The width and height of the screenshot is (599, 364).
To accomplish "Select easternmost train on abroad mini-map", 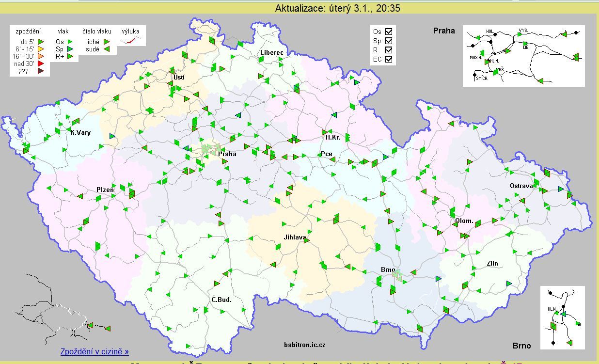I will pyautogui.click(x=108, y=328).
